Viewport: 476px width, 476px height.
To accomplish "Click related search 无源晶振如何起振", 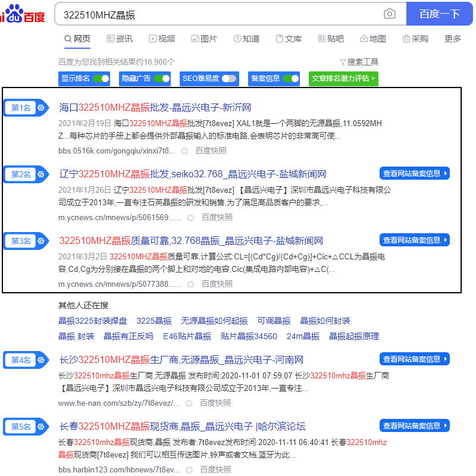I will click(x=214, y=321).
